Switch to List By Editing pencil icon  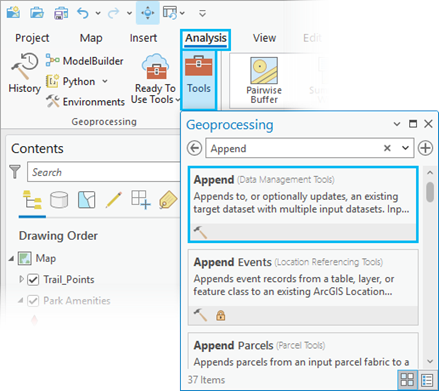tap(114, 199)
